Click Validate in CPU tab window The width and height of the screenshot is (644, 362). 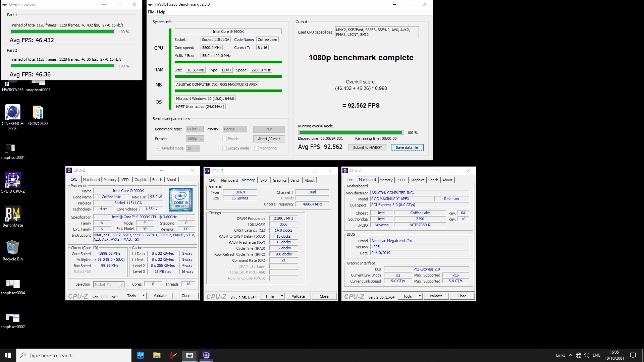point(160,296)
